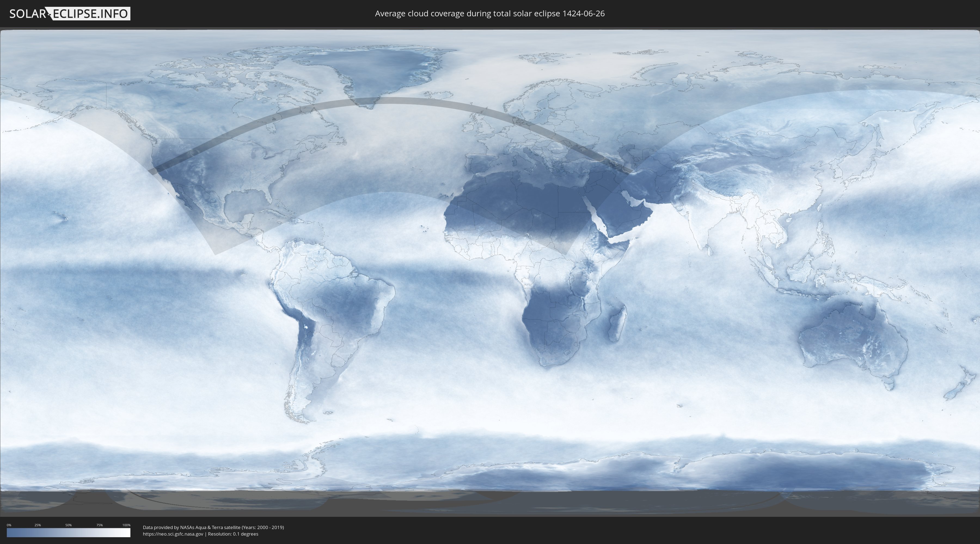The image size is (980, 544).
Task: Click the Resolution: 0.1 degrees text
Action: coord(233,534)
